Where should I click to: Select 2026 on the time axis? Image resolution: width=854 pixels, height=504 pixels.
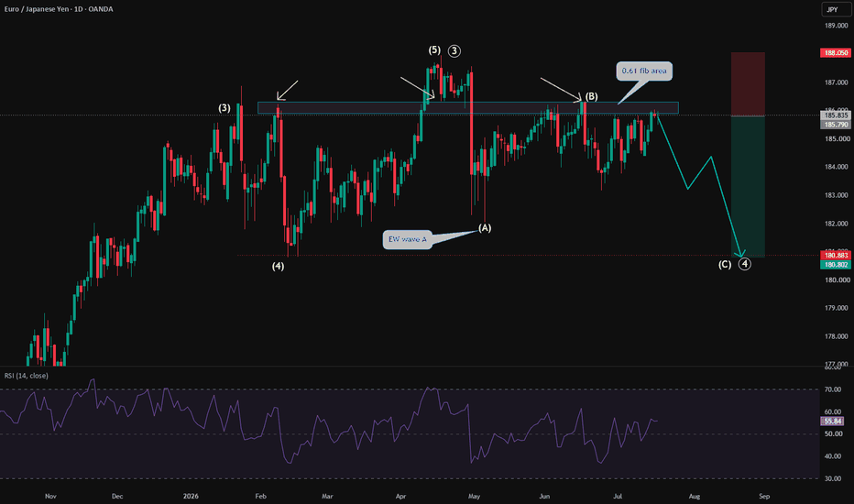[x=191, y=497]
